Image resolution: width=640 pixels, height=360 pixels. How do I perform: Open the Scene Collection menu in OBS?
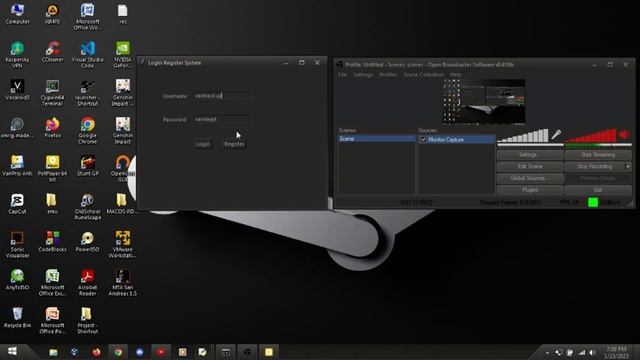(424, 75)
